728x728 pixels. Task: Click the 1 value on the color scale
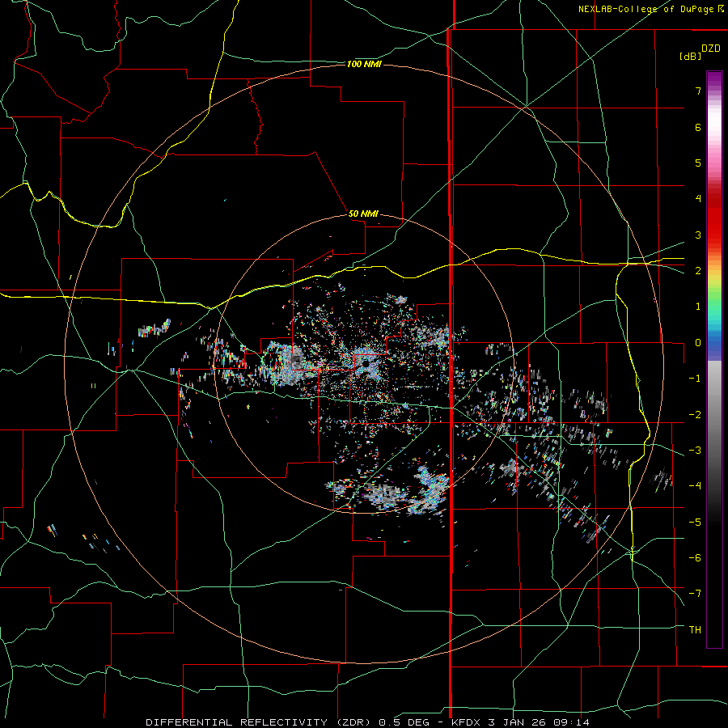[x=698, y=307]
